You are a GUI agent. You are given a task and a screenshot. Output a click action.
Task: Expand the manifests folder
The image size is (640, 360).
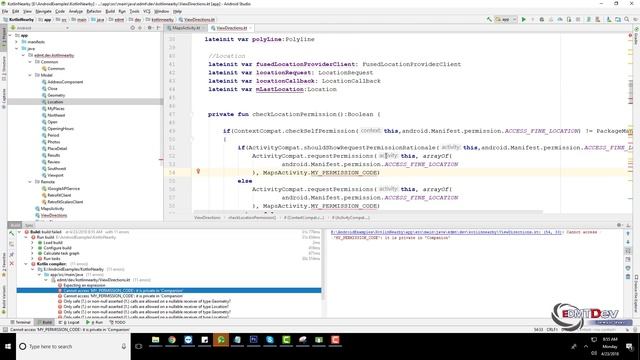17,42
